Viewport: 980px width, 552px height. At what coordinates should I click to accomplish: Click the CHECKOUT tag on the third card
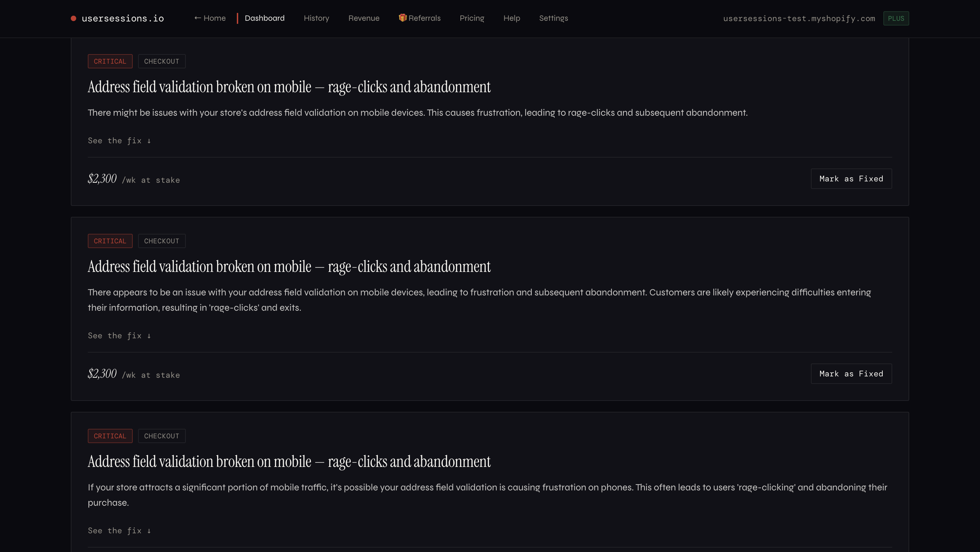(162, 436)
